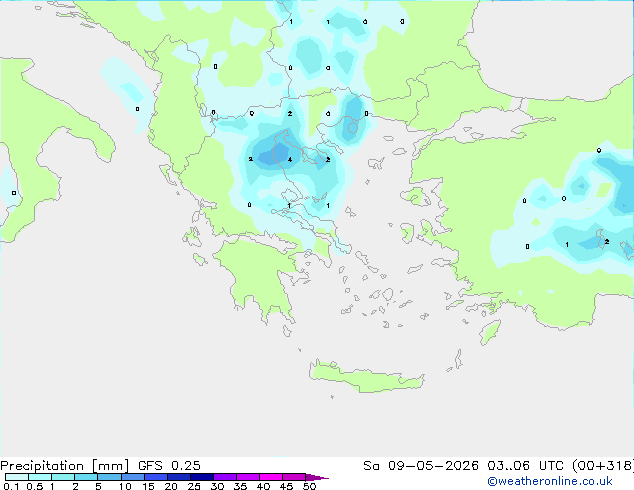This screenshot has width=634, height=490.
Task: Click the 'Precipitation [mm]' title text
Action: pos(64,466)
